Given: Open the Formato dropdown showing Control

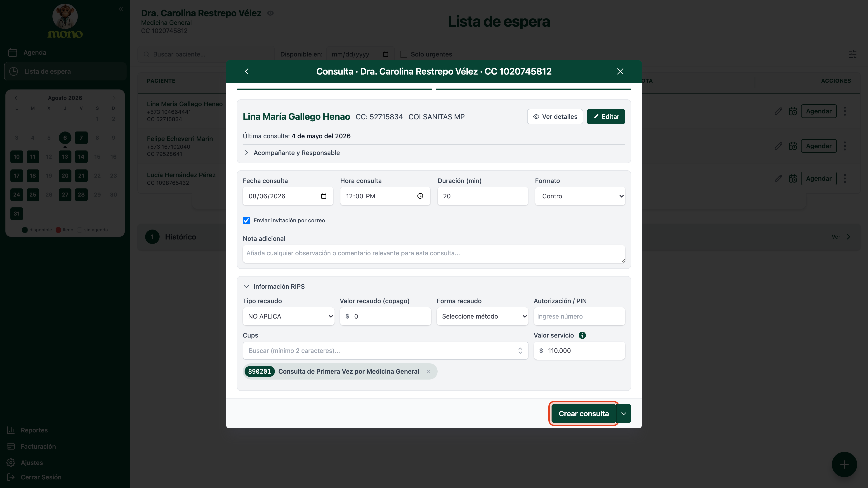Looking at the screenshot, I should 580,196.
